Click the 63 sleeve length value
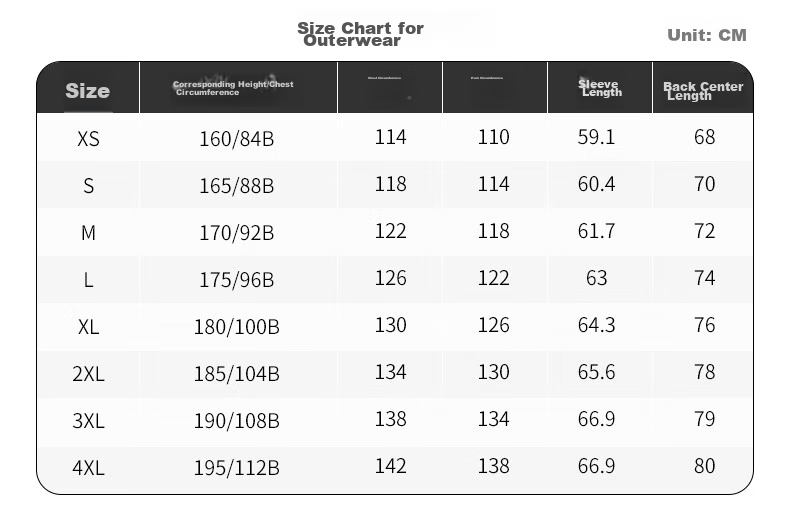The width and height of the screenshot is (790, 523). click(597, 278)
